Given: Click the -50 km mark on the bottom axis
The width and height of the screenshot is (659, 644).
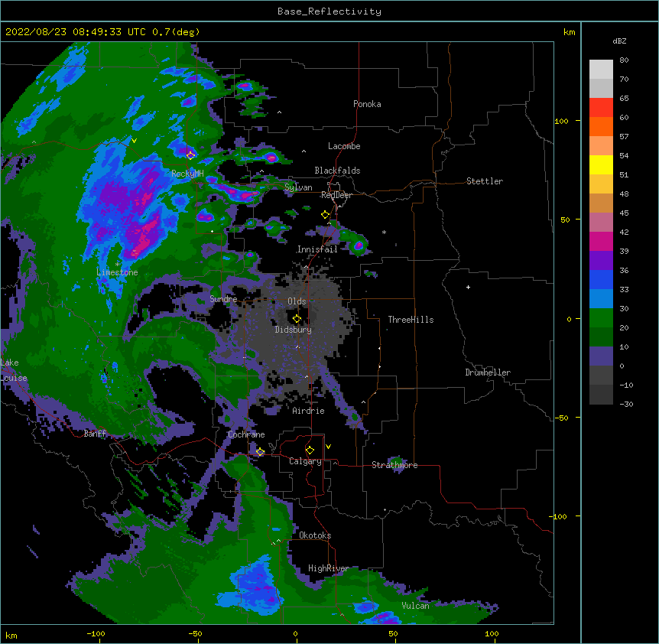Looking at the screenshot, I should (x=196, y=633).
